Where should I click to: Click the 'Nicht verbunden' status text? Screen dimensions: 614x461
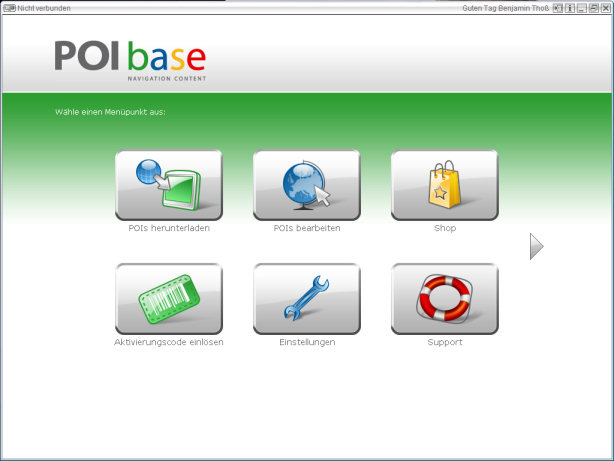pyautogui.click(x=44, y=7)
